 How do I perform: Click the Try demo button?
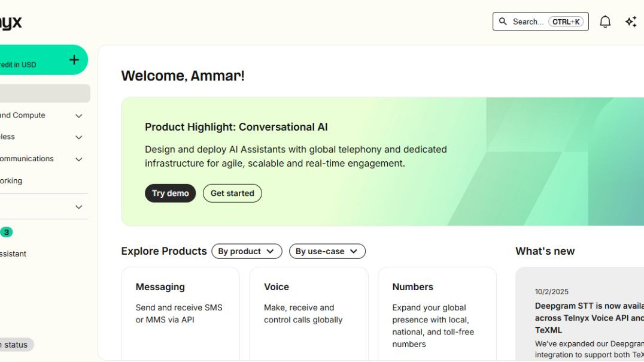[170, 193]
